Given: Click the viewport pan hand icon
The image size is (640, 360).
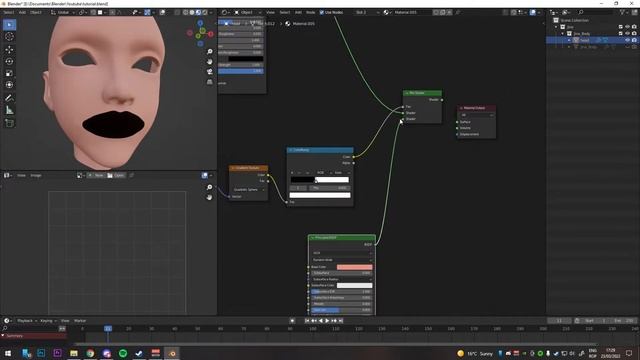Looking at the screenshot, I should [x=209, y=62].
